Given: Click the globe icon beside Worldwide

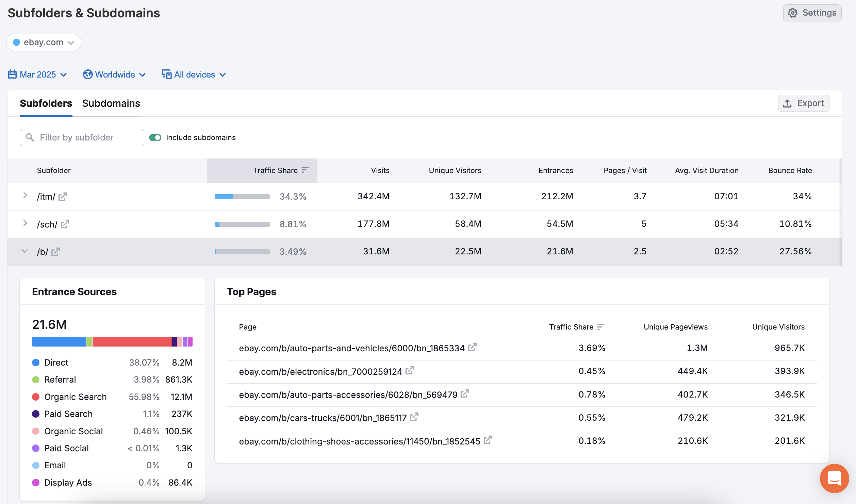Looking at the screenshot, I should pyautogui.click(x=87, y=74).
